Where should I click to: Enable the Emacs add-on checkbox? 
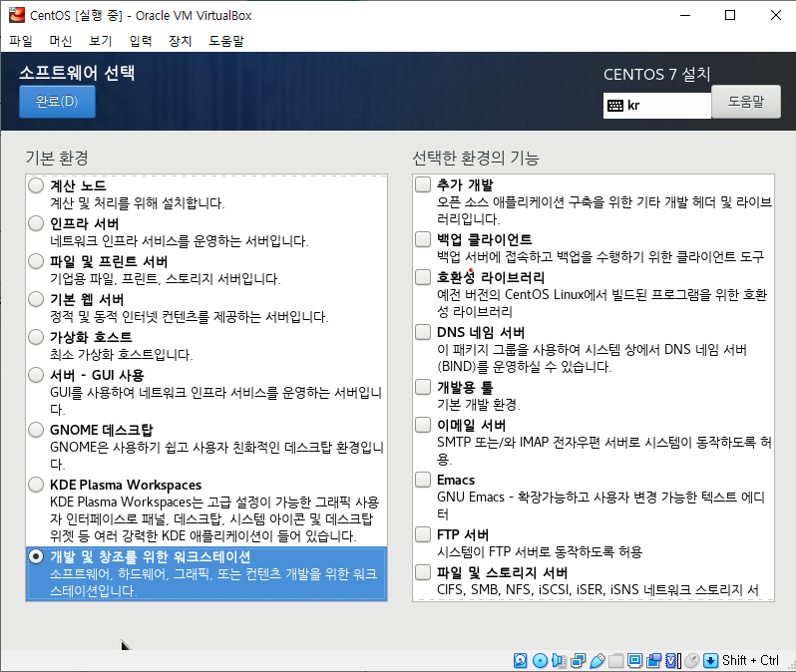[x=423, y=480]
